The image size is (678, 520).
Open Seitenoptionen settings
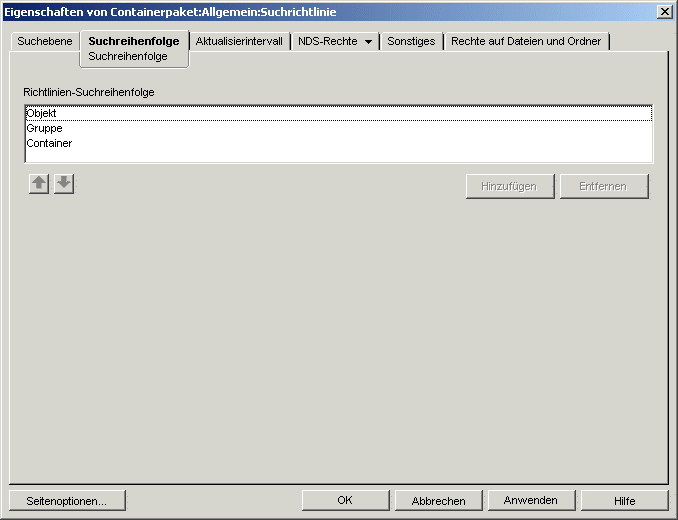point(67,501)
